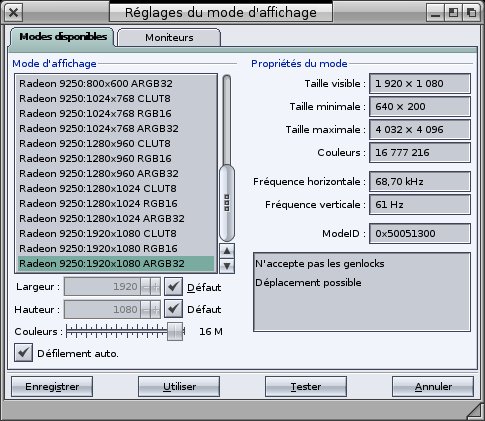Viewport: 485px width, 421px height.
Task: Select Radeon 9250:1280x960 RGB16 mode
Action: tap(116, 158)
